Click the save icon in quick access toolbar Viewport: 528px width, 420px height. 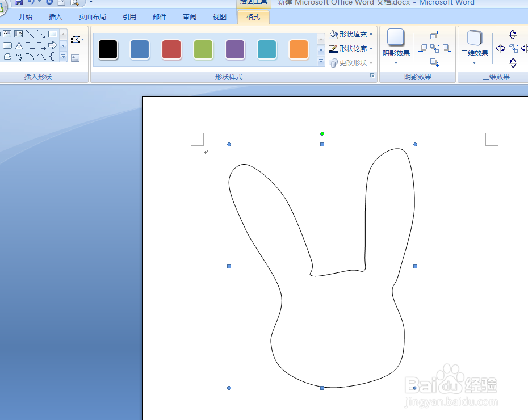pos(19,2)
